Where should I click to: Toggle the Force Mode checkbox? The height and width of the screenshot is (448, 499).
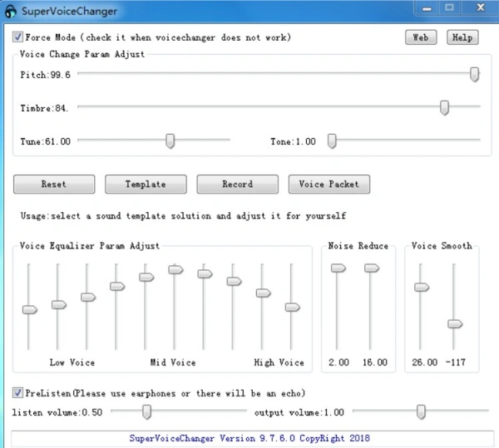(17, 37)
